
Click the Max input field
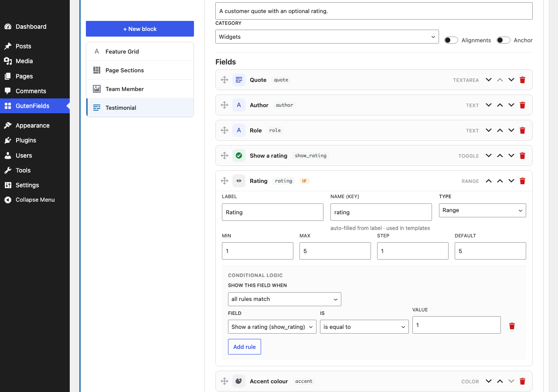point(335,251)
